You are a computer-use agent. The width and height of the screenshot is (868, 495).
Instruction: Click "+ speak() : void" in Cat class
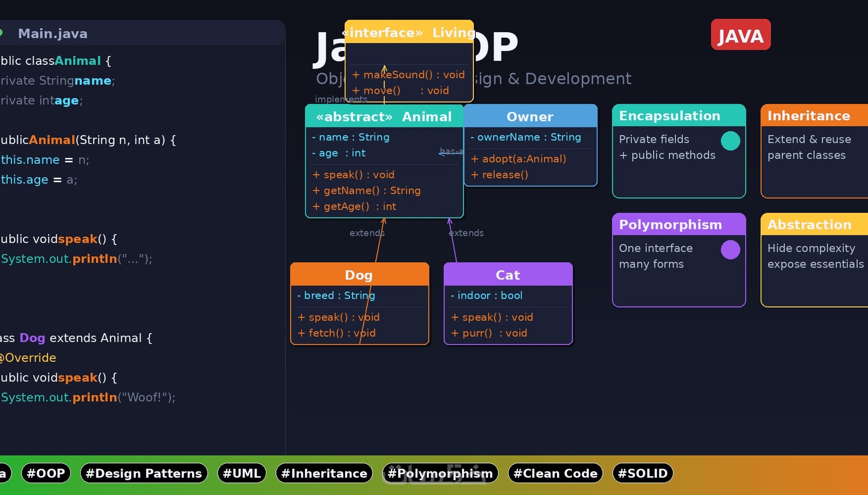(x=492, y=317)
